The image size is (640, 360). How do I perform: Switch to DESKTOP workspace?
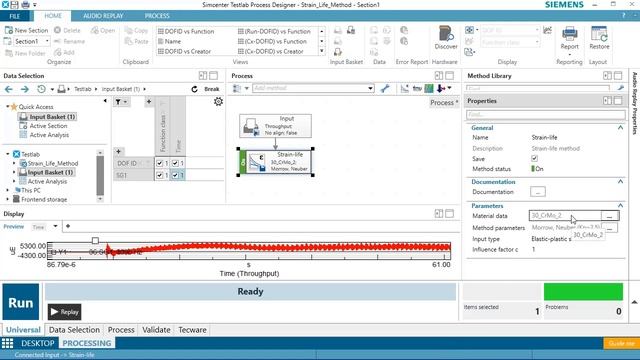click(x=38, y=343)
